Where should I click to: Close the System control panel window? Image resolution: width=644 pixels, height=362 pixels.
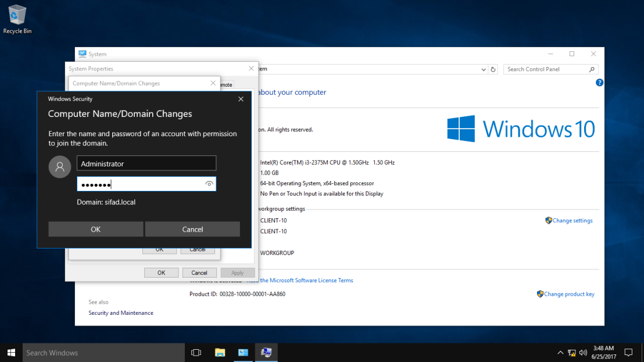point(593,54)
